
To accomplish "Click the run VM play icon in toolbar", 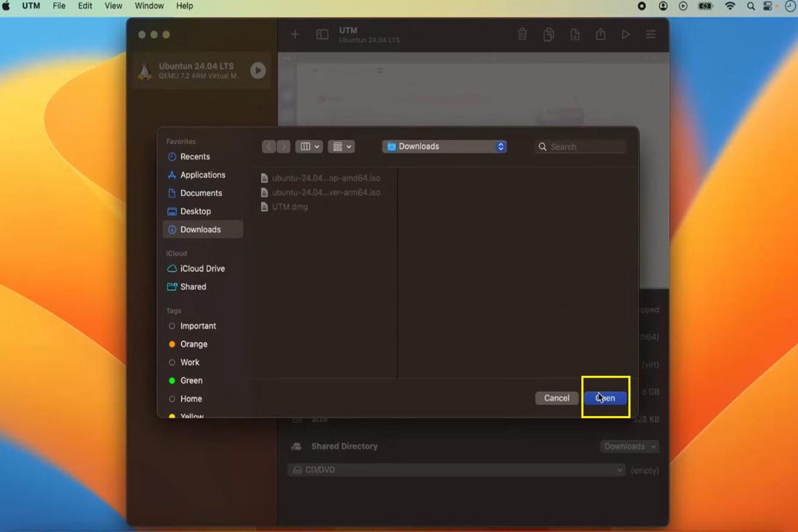I will tap(626, 34).
